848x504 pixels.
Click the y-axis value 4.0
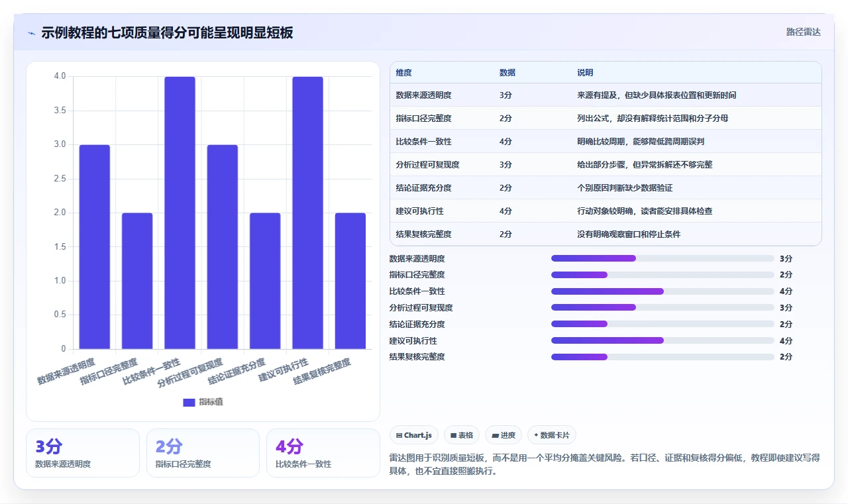point(60,76)
